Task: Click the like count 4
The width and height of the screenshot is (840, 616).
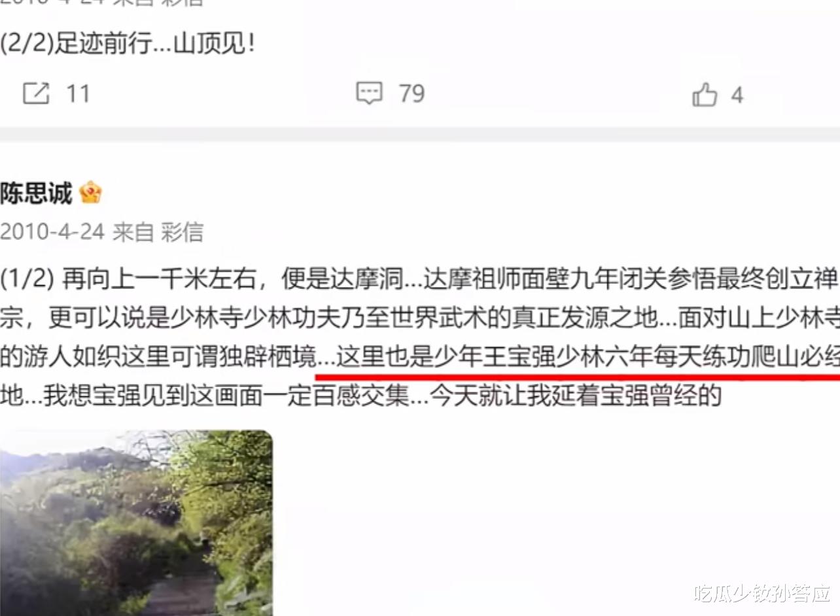Action: coord(737,95)
